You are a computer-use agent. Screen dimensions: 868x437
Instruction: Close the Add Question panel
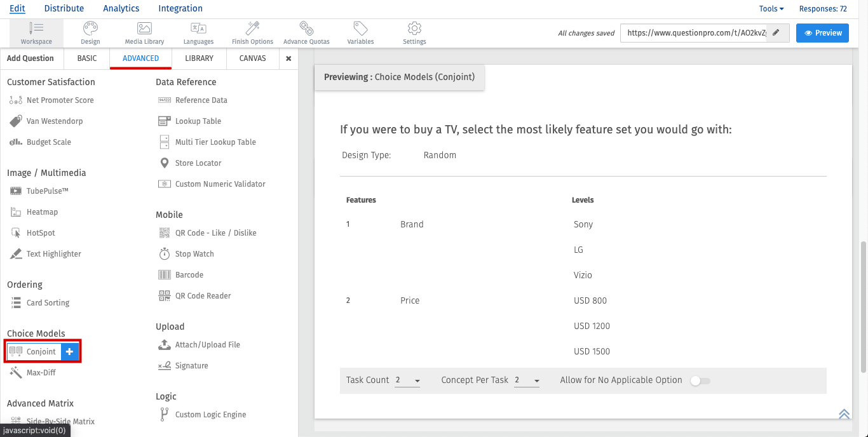[288, 58]
